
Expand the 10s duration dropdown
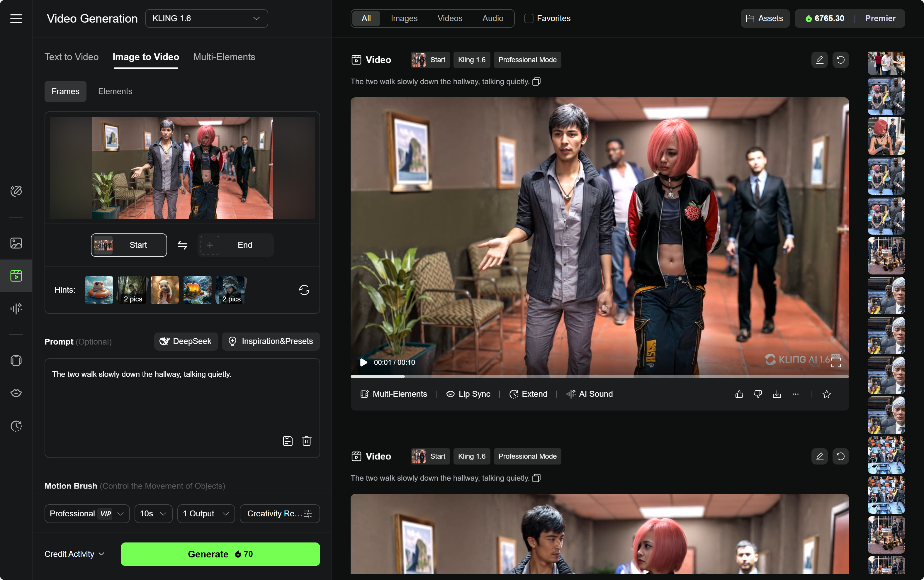click(x=153, y=513)
